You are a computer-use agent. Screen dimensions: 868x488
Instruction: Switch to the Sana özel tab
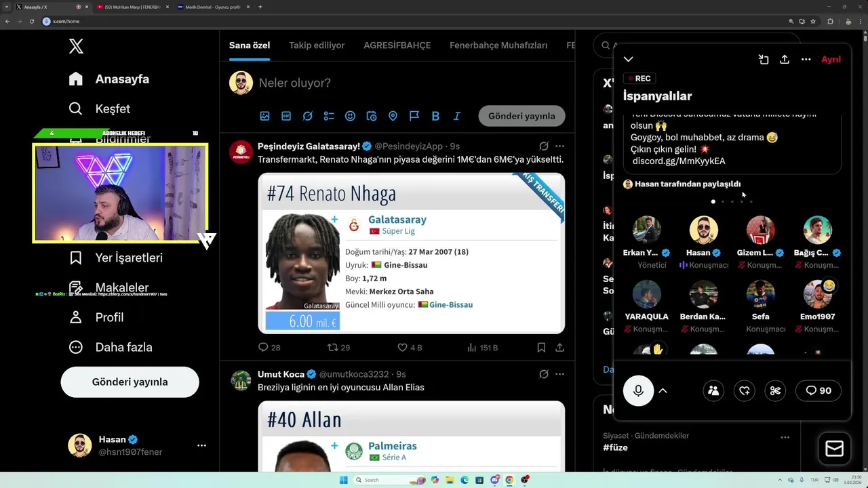[250, 45]
